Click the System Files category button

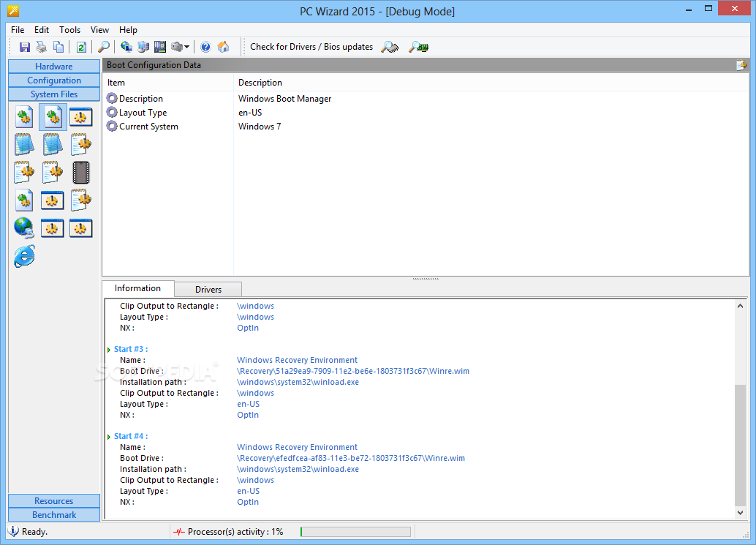[54, 94]
